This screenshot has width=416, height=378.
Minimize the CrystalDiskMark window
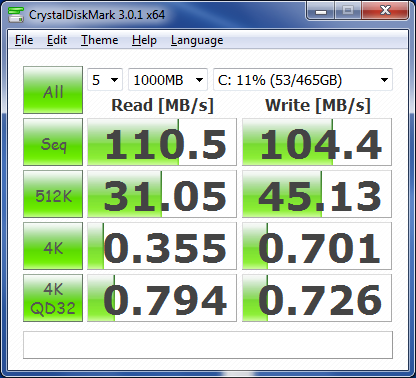[321, 11]
